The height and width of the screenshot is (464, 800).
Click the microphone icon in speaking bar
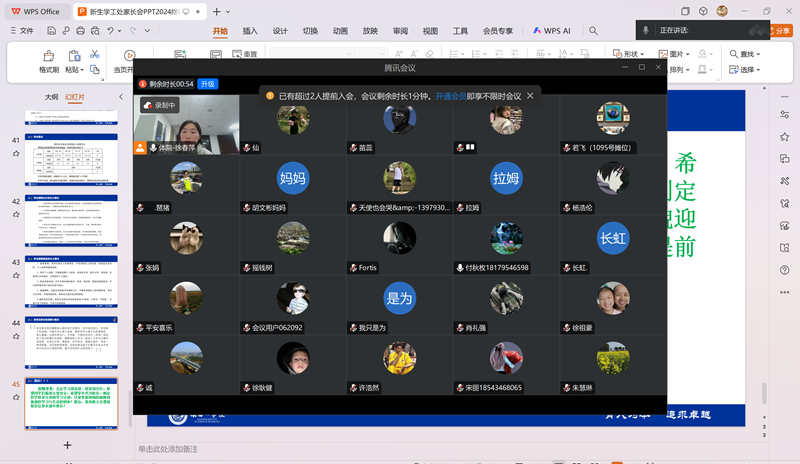pyautogui.click(x=645, y=30)
